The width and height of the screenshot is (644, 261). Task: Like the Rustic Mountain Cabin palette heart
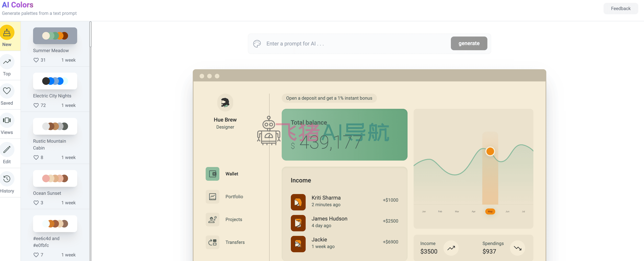pyautogui.click(x=36, y=157)
